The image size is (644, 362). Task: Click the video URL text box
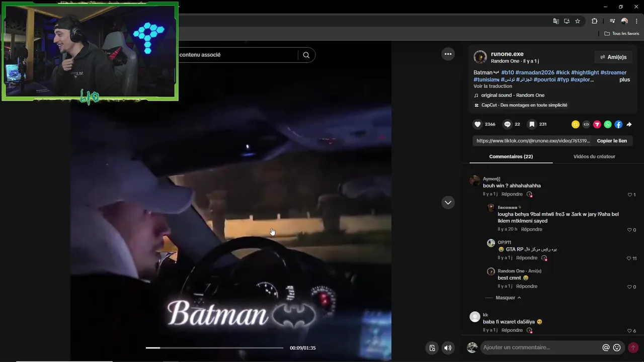(533, 141)
